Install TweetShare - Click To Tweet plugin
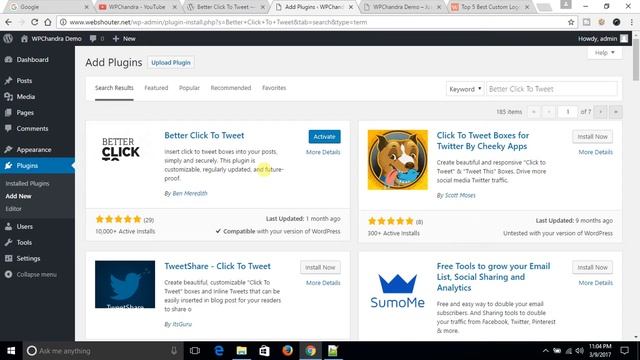The width and height of the screenshot is (640, 360). tap(320, 267)
